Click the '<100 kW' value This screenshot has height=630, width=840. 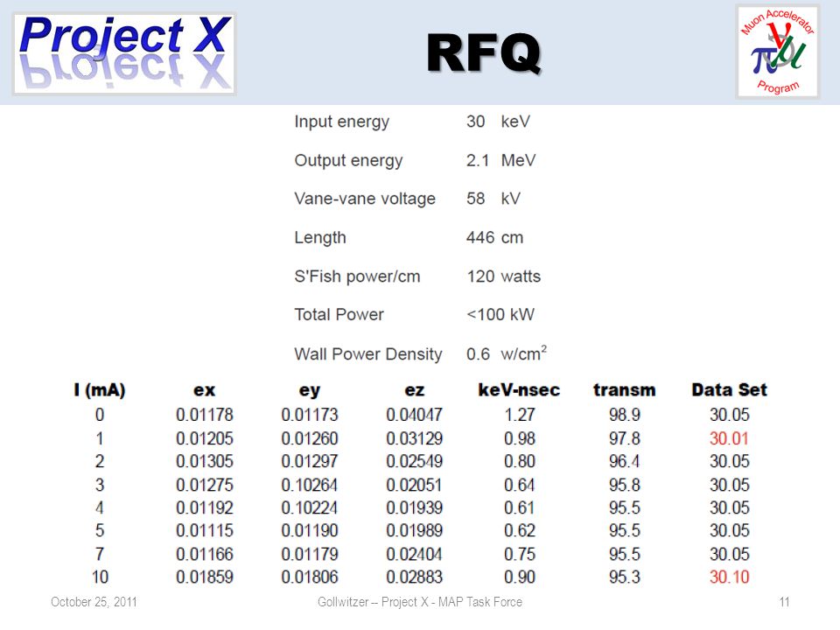(x=500, y=314)
